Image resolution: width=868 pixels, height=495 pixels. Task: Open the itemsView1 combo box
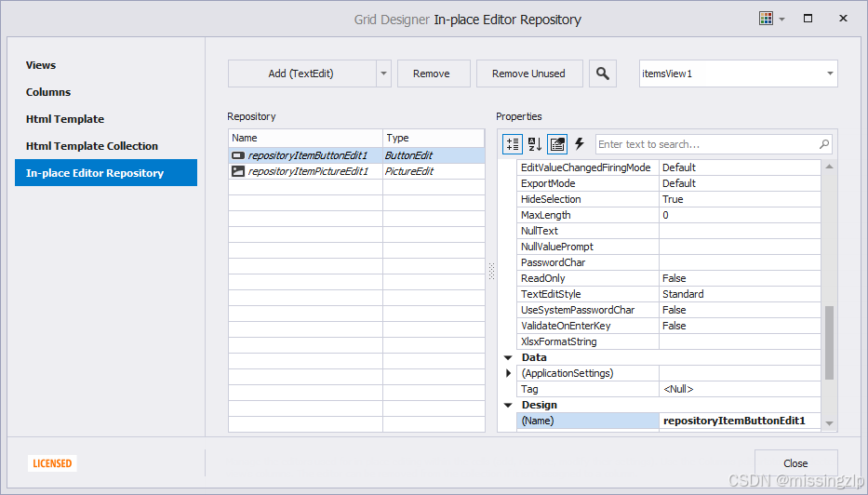(x=739, y=74)
